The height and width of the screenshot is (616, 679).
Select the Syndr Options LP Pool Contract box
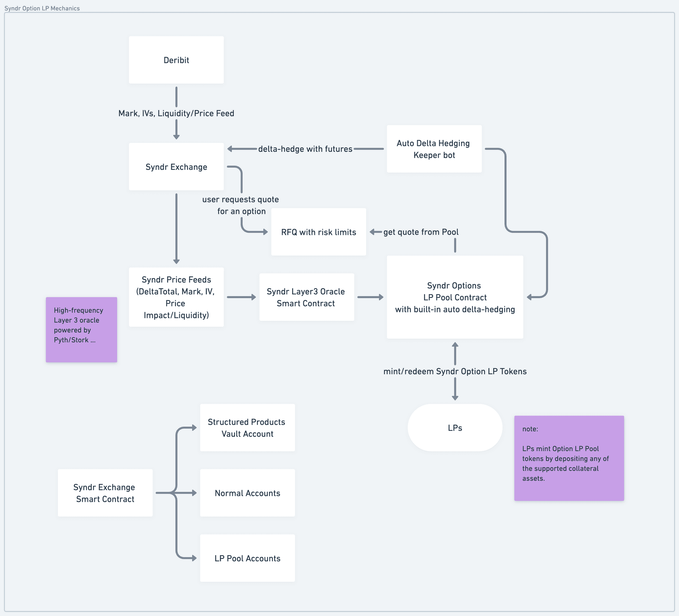point(455,297)
